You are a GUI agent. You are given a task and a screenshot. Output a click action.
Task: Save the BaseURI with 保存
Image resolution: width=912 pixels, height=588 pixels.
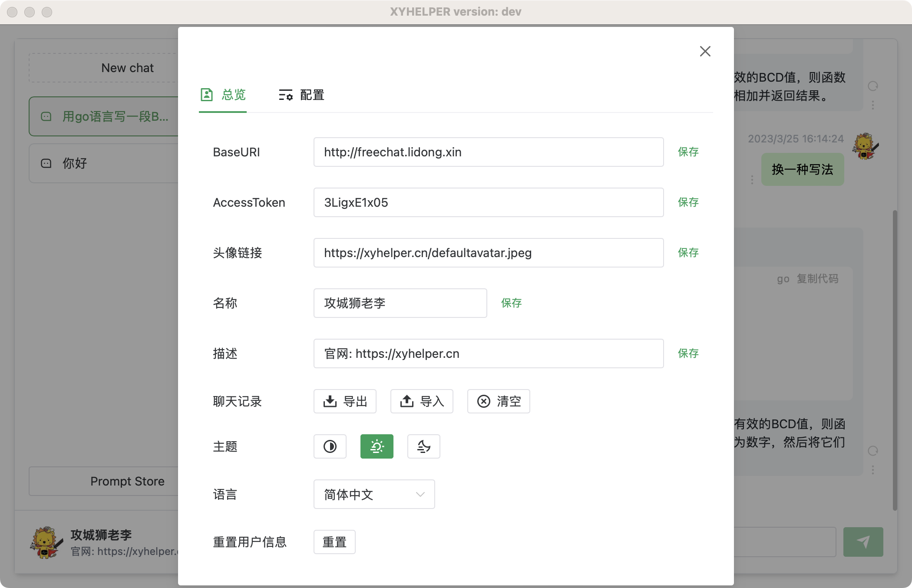point(688,152)
